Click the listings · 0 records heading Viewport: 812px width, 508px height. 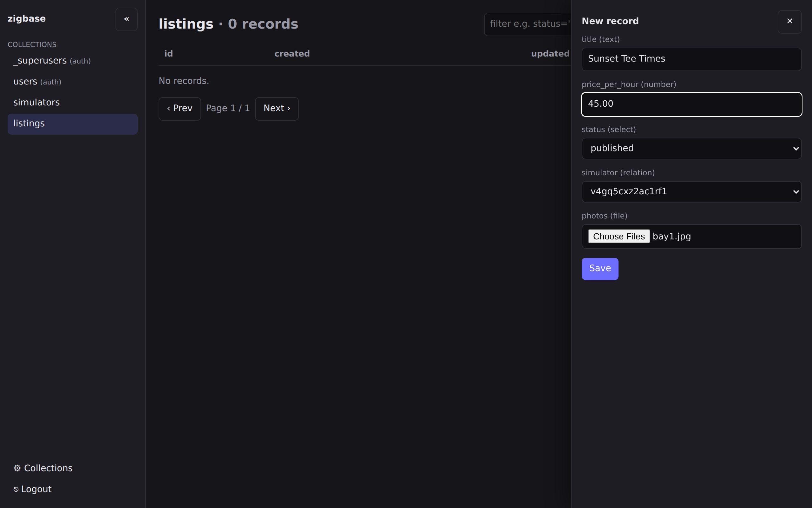coord(228,24)
